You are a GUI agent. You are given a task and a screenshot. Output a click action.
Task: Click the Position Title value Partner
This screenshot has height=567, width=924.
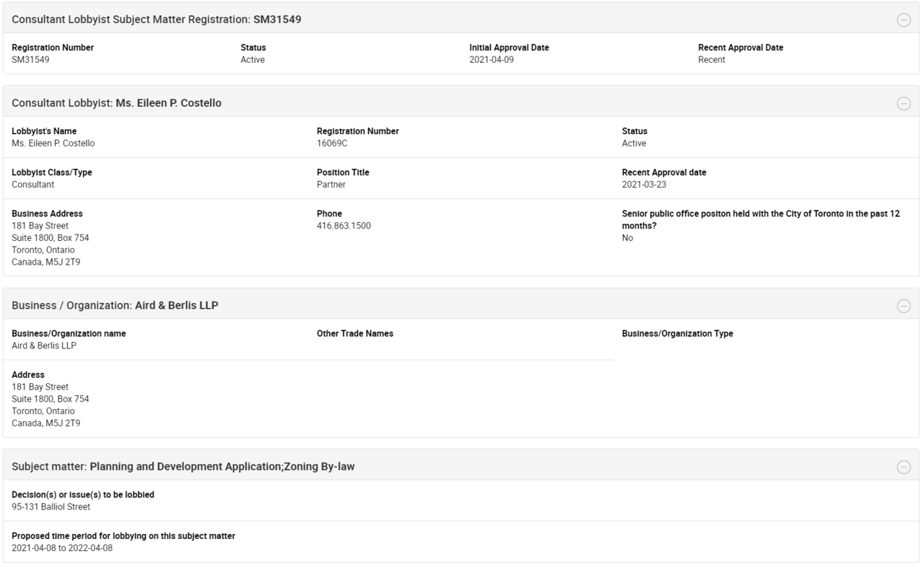pos(331,185)
